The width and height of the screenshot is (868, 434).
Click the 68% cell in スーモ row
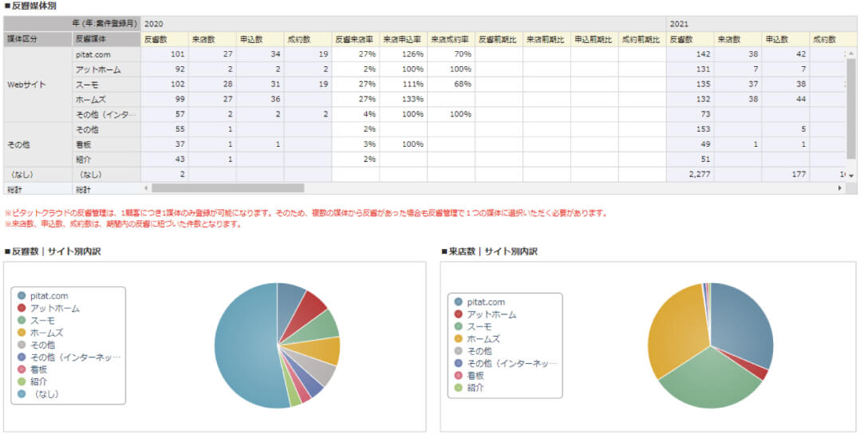451,85
